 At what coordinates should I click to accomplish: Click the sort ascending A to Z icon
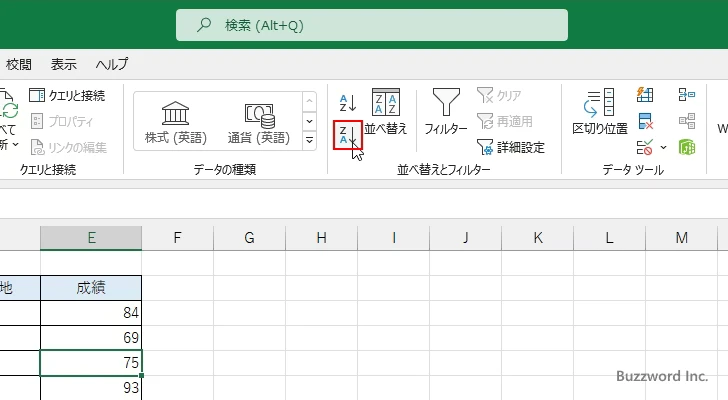347,103
